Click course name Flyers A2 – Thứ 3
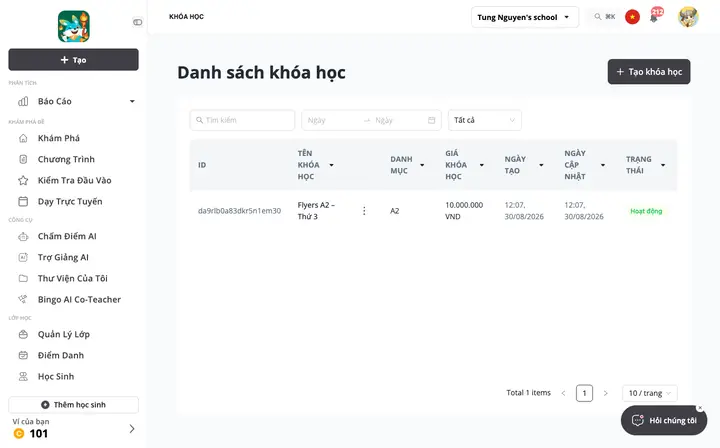The image size is (720, 448). click(x=316, y=211)
